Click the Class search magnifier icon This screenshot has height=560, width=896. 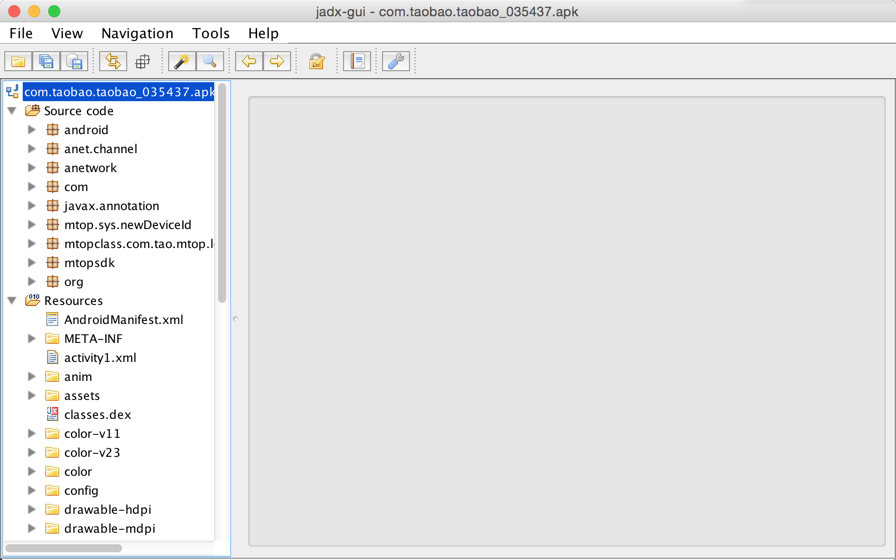click(210, 61)
